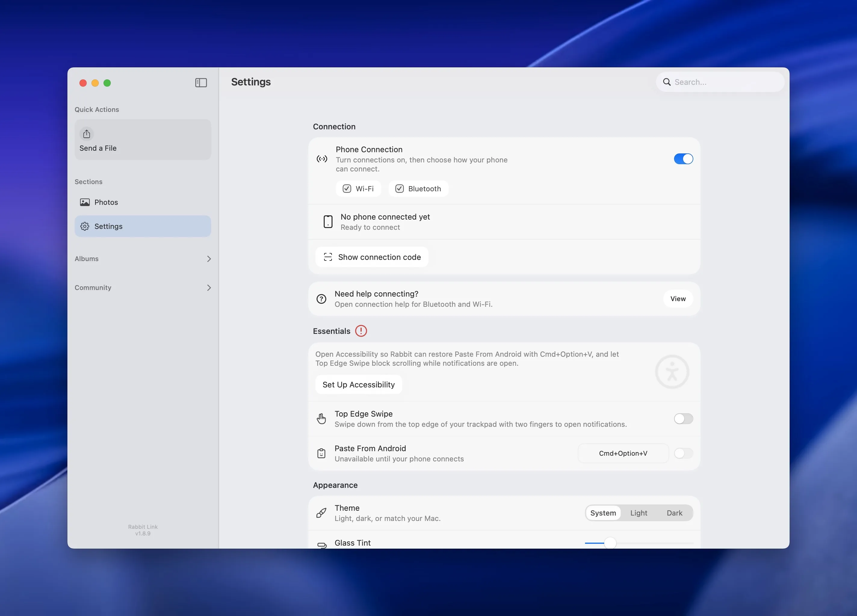This screenshot has width=857, height=616.
Task: Select the Settings sidebar item
Action: click(x=143, y=226)
